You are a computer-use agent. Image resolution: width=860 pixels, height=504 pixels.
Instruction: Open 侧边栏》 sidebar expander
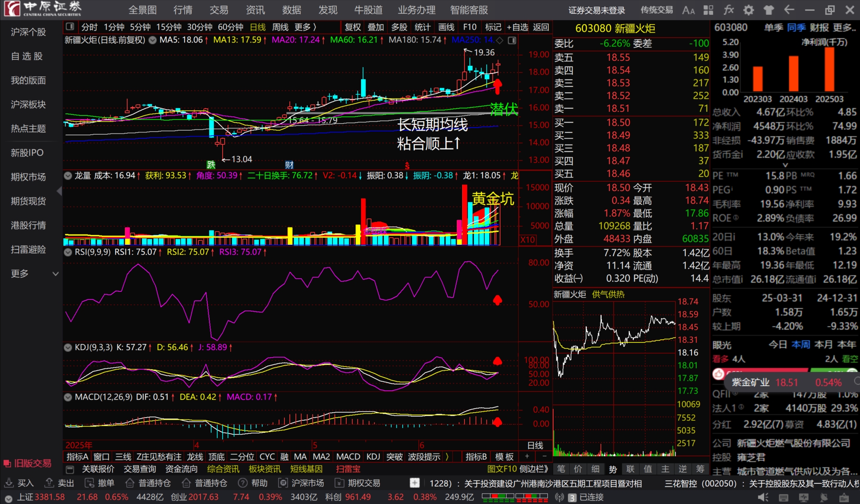pyautogui.click(x=534, y=469)
